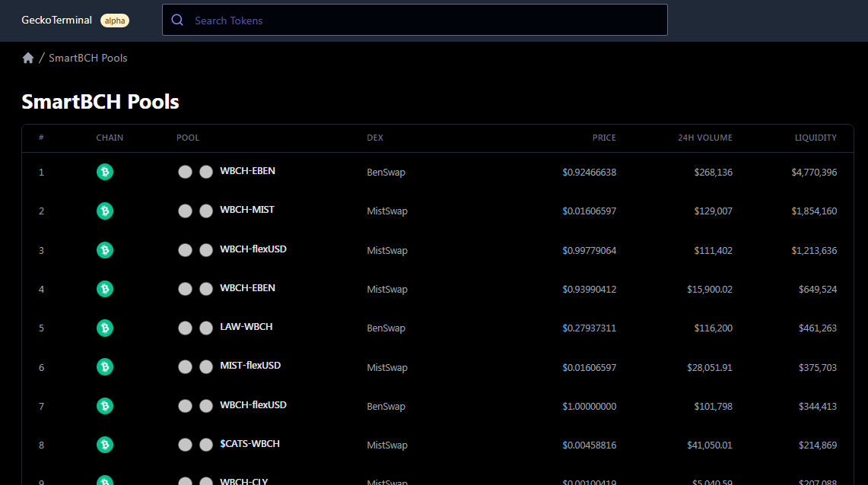Click the PRICE column header

click(604, 138)
